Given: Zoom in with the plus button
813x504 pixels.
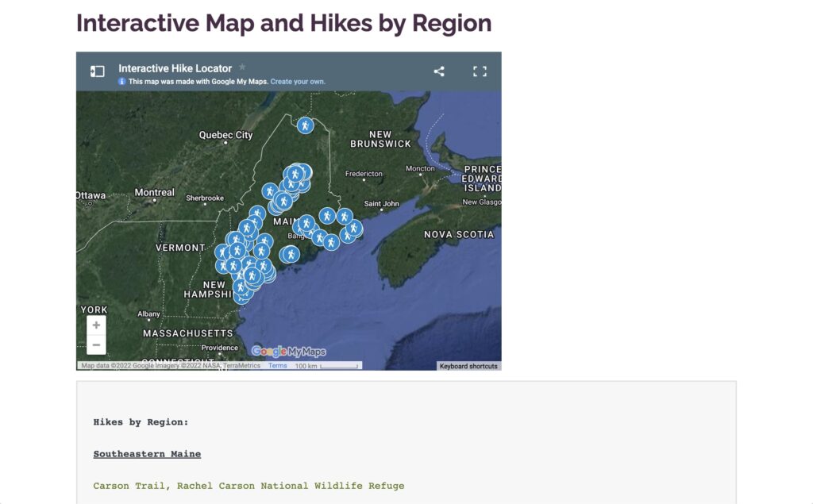Looking at the screenshot, I should pos(96,325).
